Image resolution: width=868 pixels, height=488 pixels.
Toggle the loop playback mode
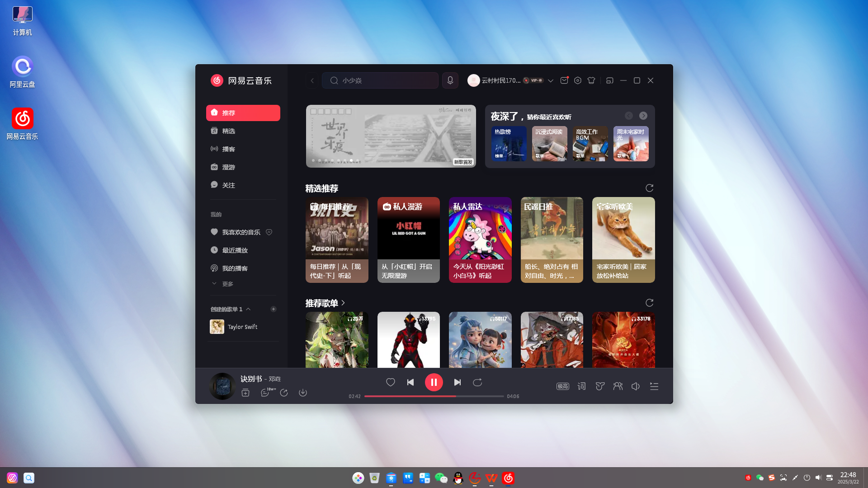point(477,382)
